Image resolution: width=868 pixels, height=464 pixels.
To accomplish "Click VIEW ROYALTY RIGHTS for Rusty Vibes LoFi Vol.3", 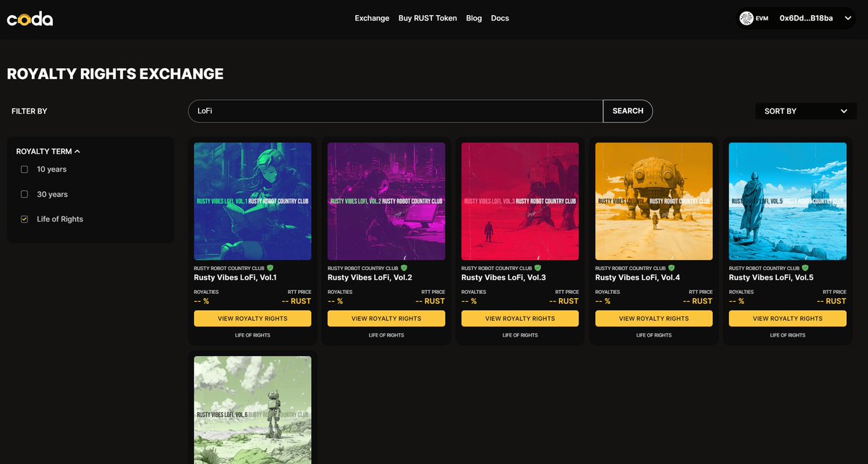I will (519, 319).
